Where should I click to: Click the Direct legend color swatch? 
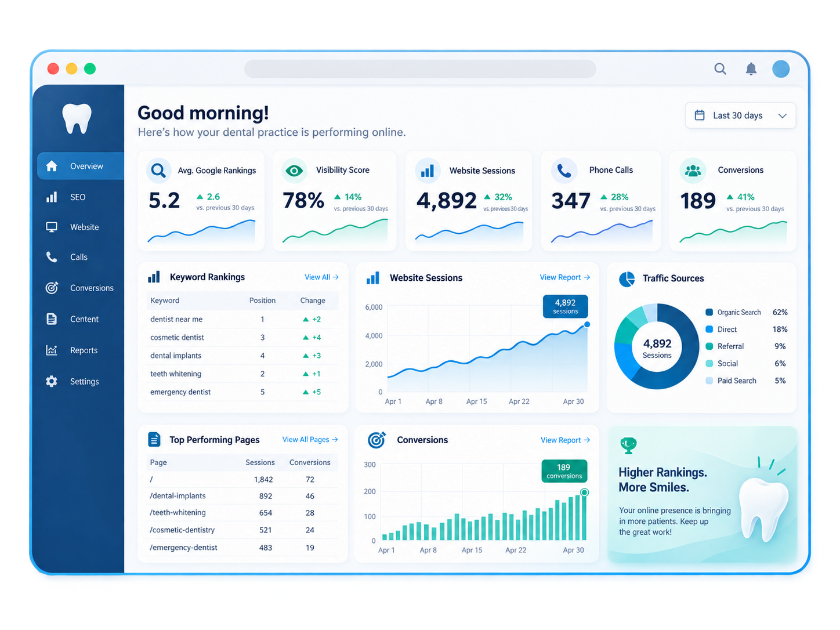[x=709, y=330]
